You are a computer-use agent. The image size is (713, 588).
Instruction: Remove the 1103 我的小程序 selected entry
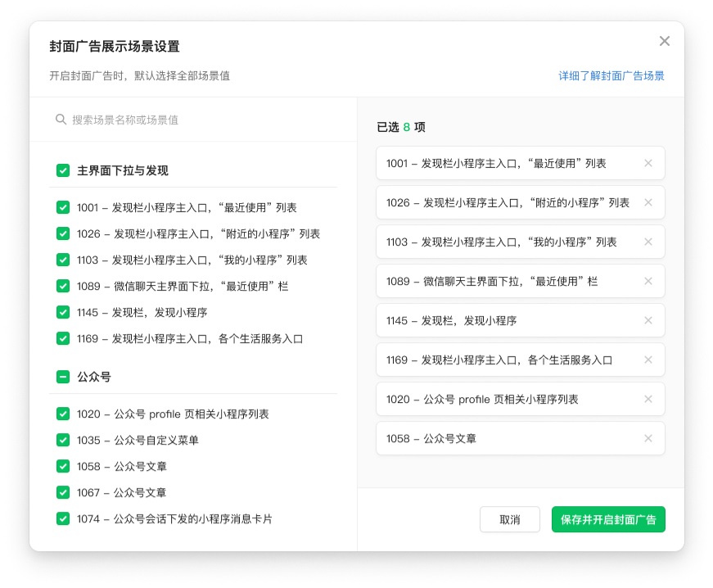tap(648, 242)
